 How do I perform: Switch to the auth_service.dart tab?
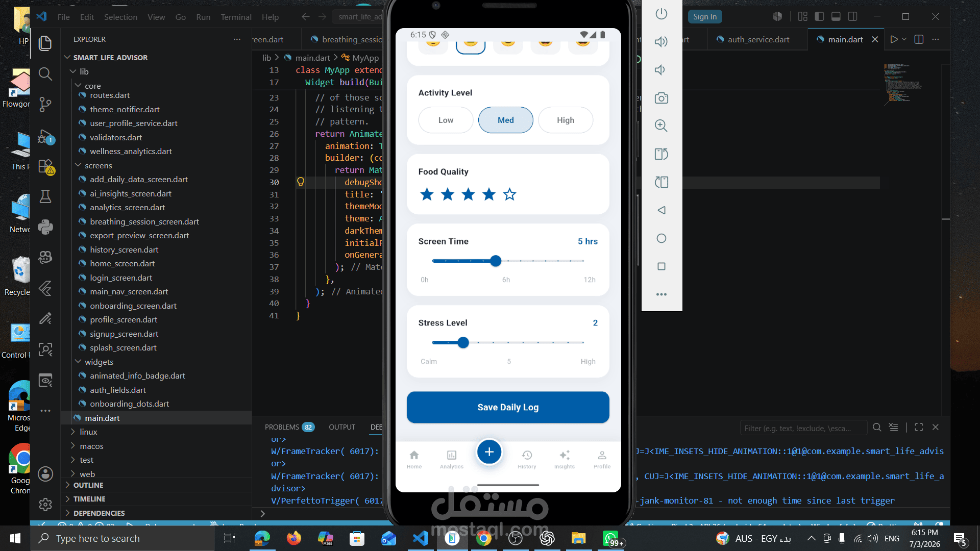[x=758, y=39]
